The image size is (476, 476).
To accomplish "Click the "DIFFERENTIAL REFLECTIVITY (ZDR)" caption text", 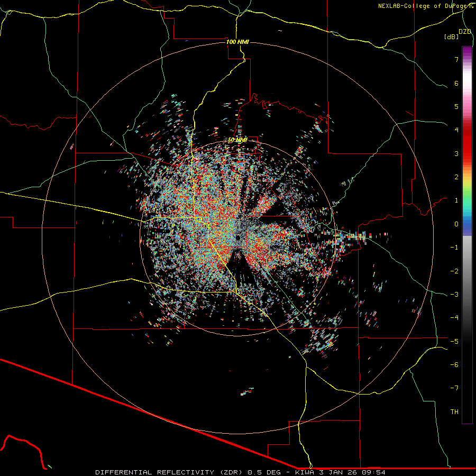I will 169,472.
